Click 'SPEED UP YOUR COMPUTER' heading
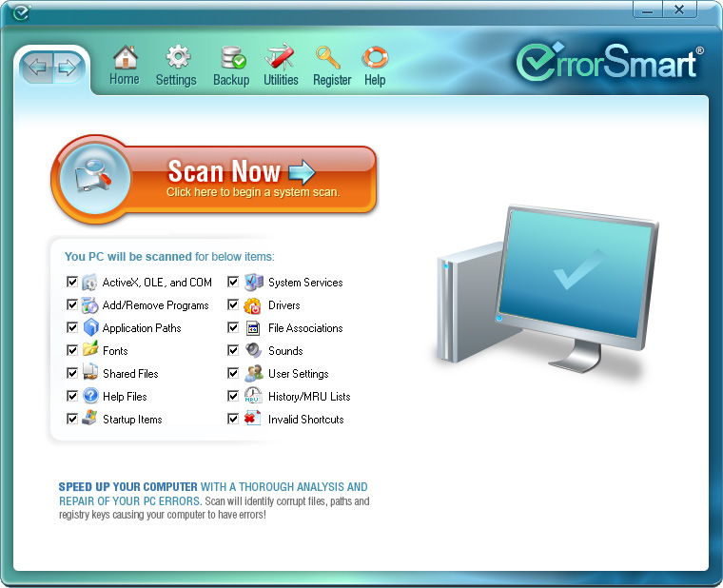This screenshot has width=723, height=588. coord(127,486)
